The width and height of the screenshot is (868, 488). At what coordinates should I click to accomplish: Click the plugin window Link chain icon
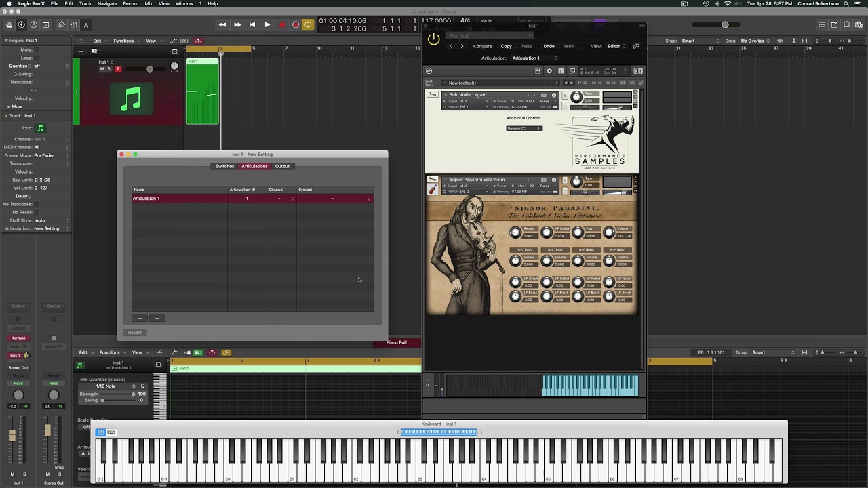(x=635, y=46)
